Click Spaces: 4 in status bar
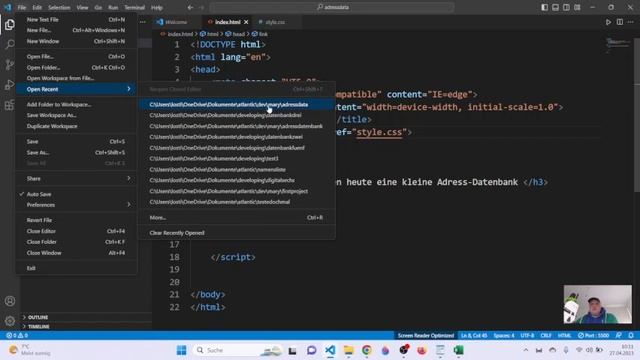Image resolution: width=640 pixels, height=360 pixels. (x=504, y=336)
